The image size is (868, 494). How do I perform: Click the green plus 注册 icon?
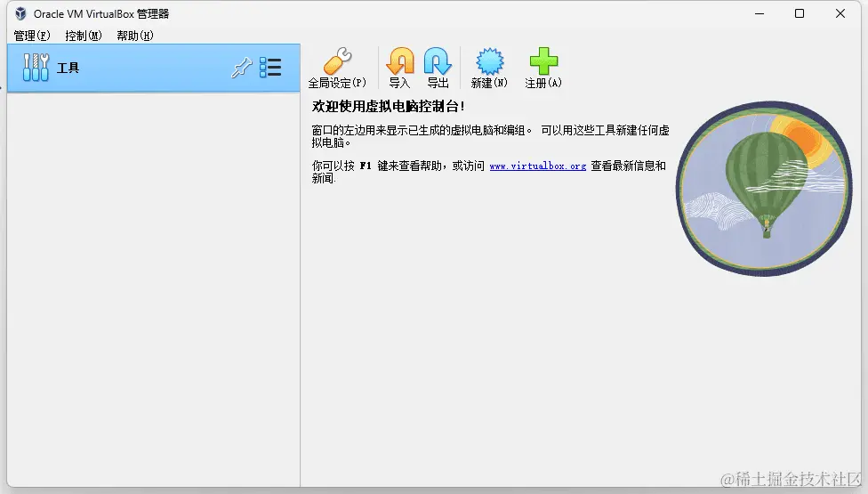tap(543, 61)
